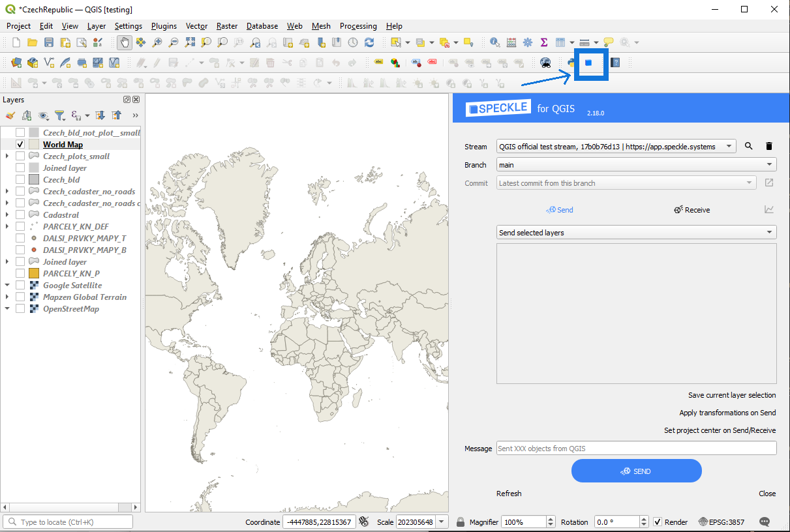790x532 pixels.
Task: Open the Project menu
Action: [x=18, y=26]
